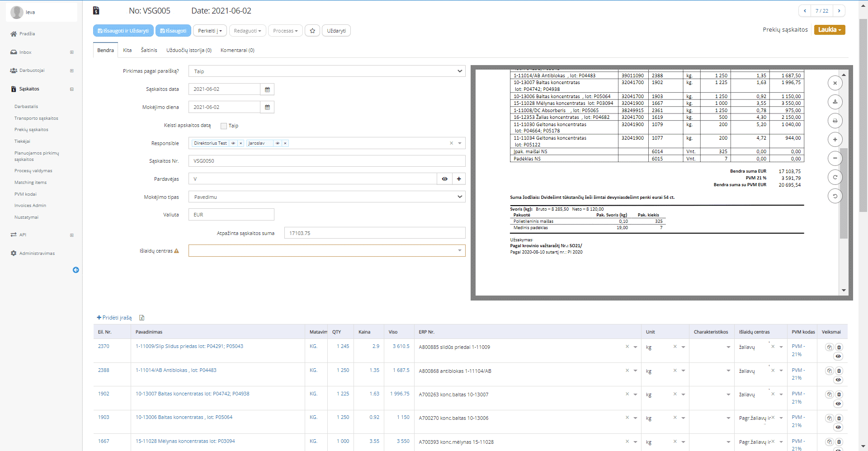Add a new Pardavėjas with plus icon
Image resolution: width=868 pixels, height=451 pixels.
pos(459,179)
